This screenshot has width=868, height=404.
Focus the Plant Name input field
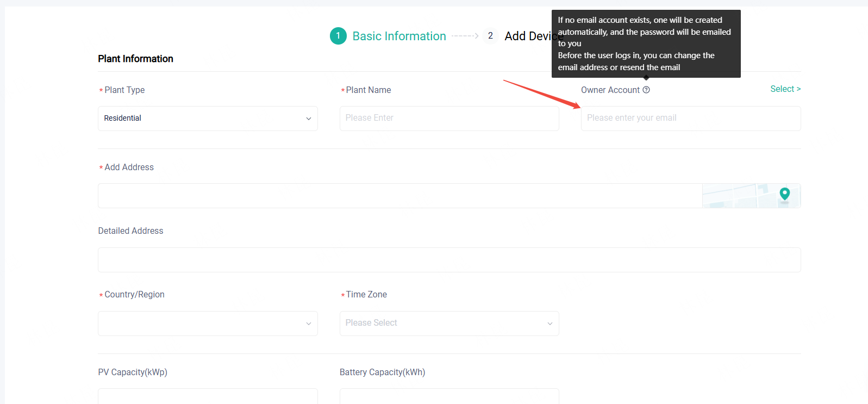coord(449,119)
